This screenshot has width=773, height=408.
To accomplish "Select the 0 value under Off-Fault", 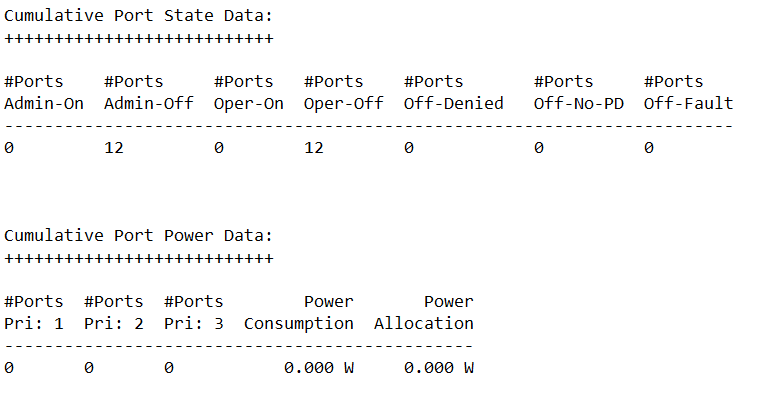I will [649, 148].
